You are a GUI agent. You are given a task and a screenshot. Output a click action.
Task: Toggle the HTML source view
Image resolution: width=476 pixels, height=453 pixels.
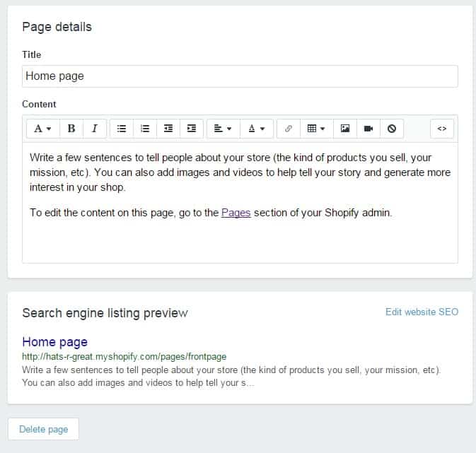coord(442,129)
